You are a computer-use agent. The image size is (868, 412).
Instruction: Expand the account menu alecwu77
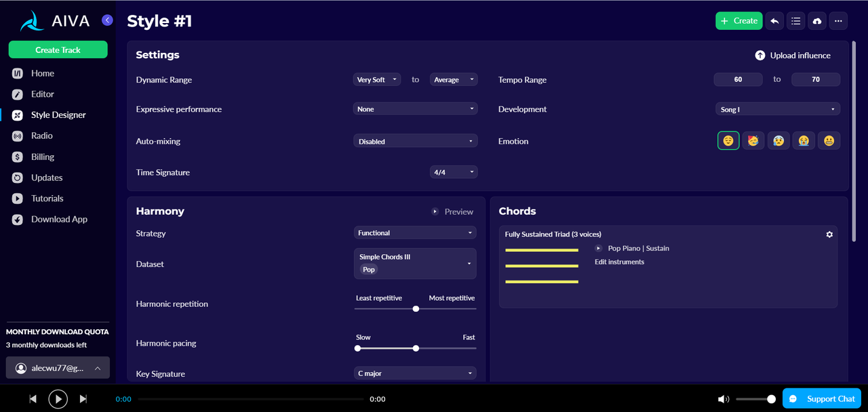click(x=58, y=368)
